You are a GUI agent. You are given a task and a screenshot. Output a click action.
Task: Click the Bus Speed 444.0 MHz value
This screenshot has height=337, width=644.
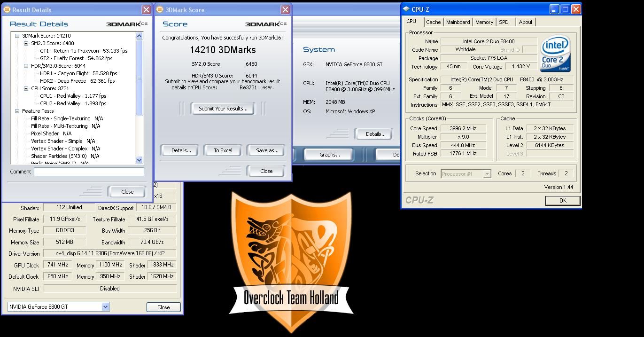point(463,145)
